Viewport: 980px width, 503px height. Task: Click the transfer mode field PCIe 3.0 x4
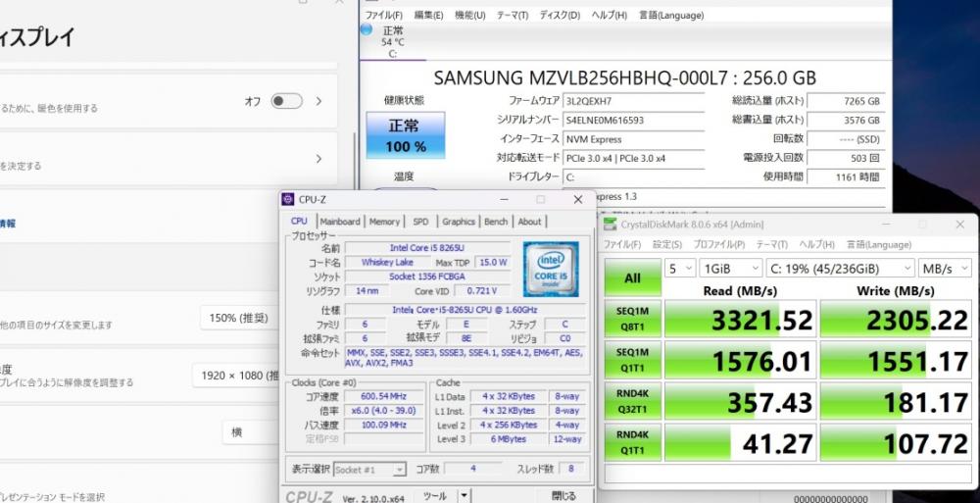click(633, 158)
